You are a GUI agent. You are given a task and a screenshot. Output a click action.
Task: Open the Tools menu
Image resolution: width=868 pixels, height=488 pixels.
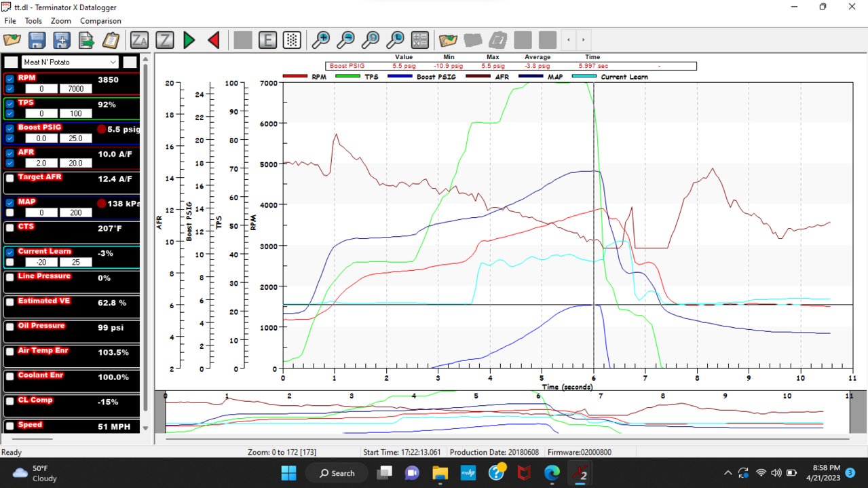[x=33, y=21]
